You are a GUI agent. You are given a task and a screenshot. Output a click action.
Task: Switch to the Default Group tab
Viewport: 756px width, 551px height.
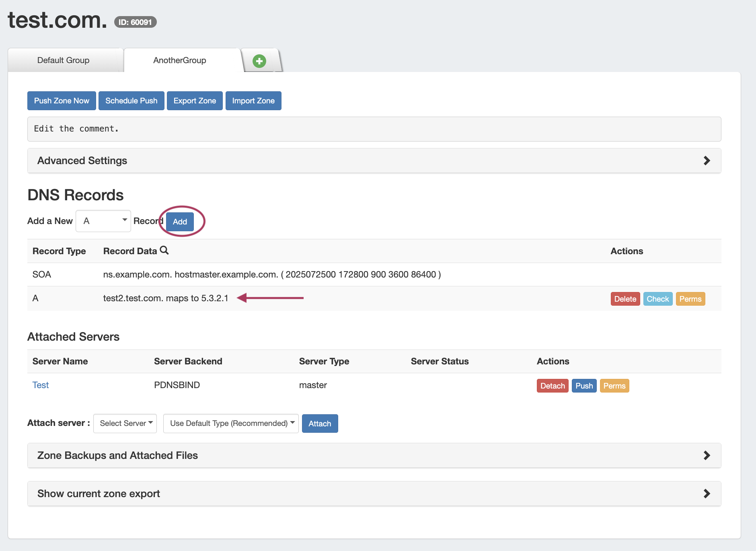[64, 60]
